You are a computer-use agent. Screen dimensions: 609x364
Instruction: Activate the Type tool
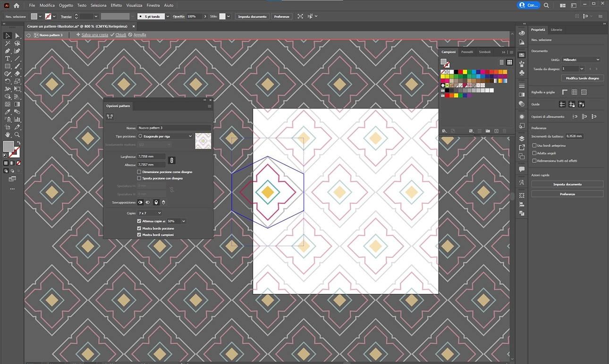pos(7,59)
